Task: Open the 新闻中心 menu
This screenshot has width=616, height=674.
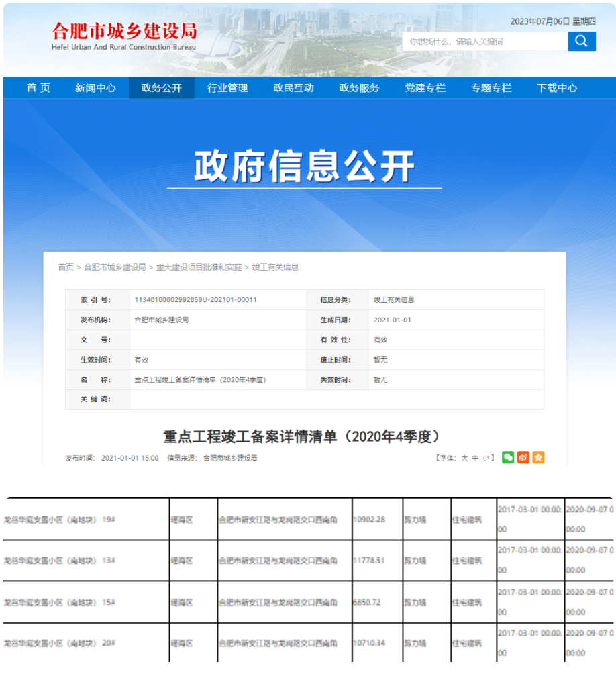Action: point(95,88)
